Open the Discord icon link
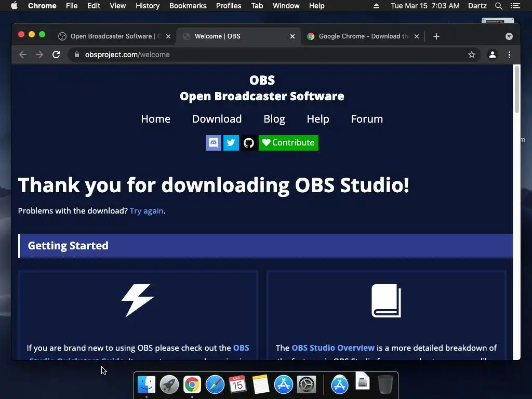This screenshot has width=532, height=399. pos(214,143)
